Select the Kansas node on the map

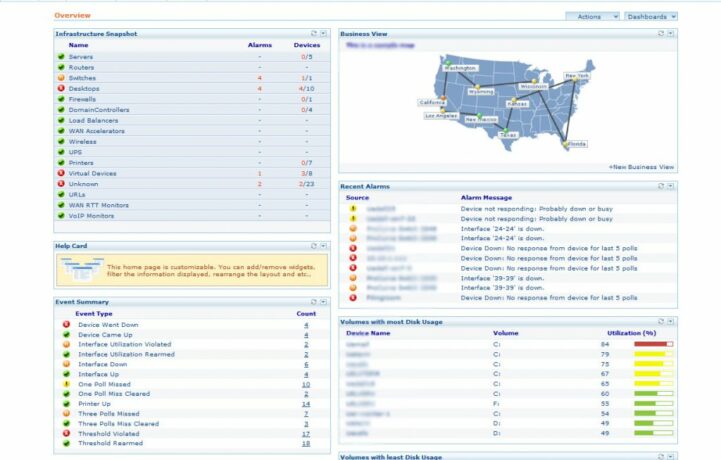pyautogui.click(x=514, y=100)
